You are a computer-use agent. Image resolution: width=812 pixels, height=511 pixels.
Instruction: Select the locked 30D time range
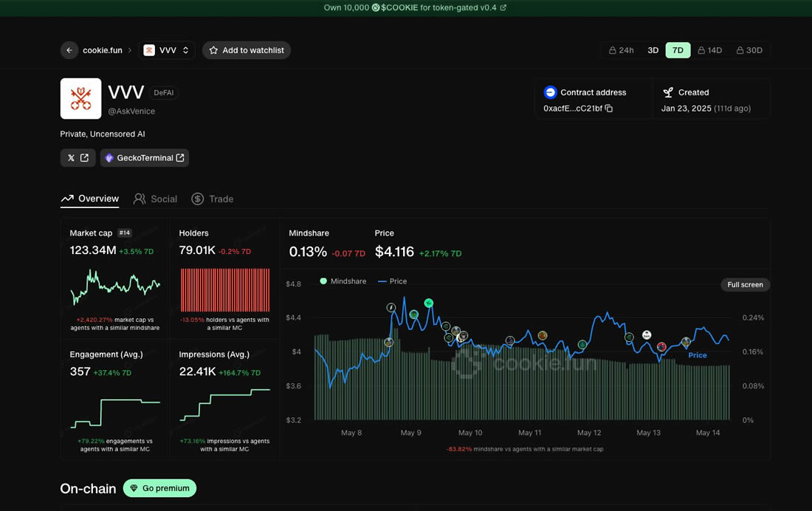click(x=749, y=50)
